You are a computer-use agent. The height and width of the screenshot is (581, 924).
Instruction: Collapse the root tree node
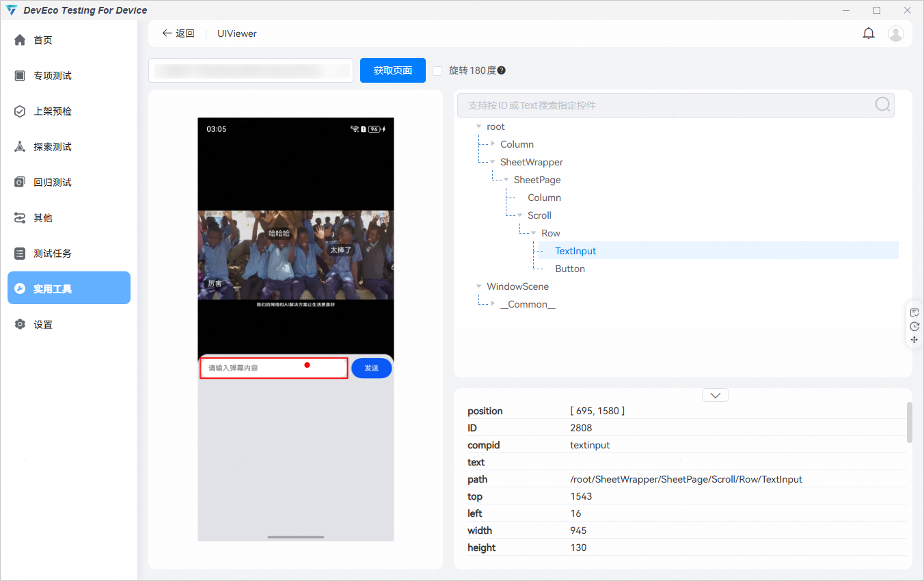point(478,126)
